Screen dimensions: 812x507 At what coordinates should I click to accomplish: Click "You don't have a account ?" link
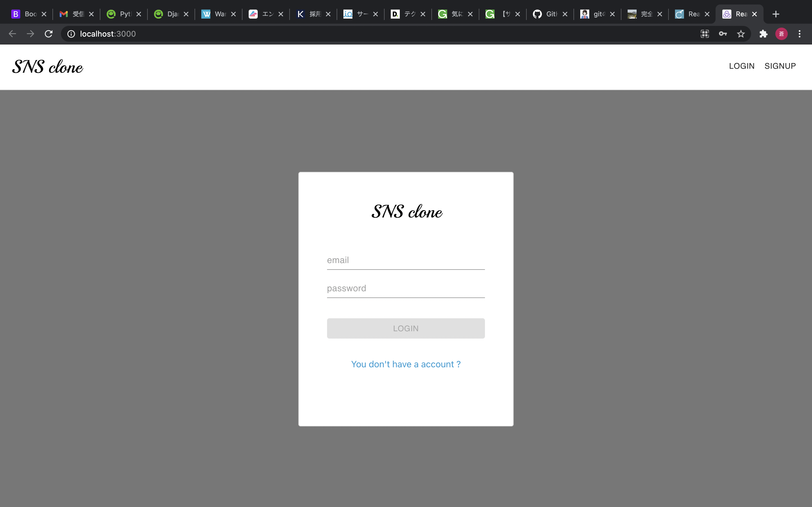pos(406,364)
